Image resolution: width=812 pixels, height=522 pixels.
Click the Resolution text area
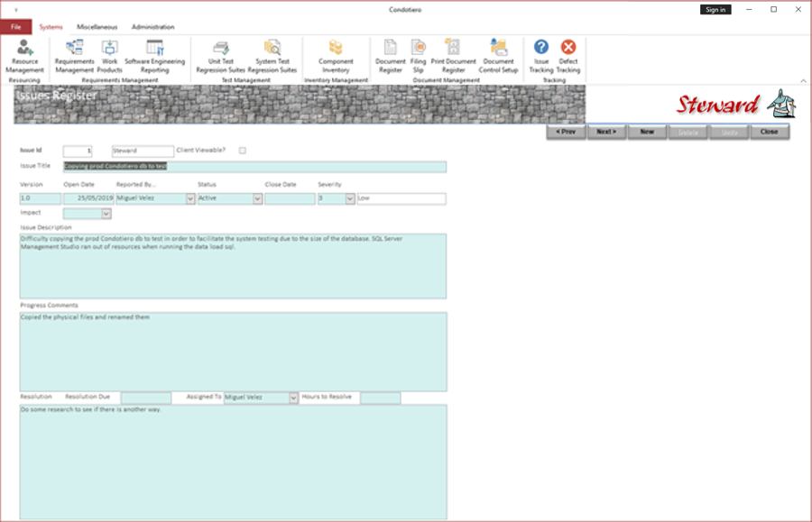(x=233, y=462)
